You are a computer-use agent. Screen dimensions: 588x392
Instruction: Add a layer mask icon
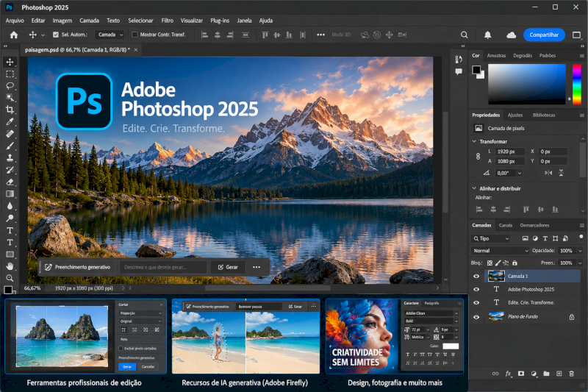[521, 374]
